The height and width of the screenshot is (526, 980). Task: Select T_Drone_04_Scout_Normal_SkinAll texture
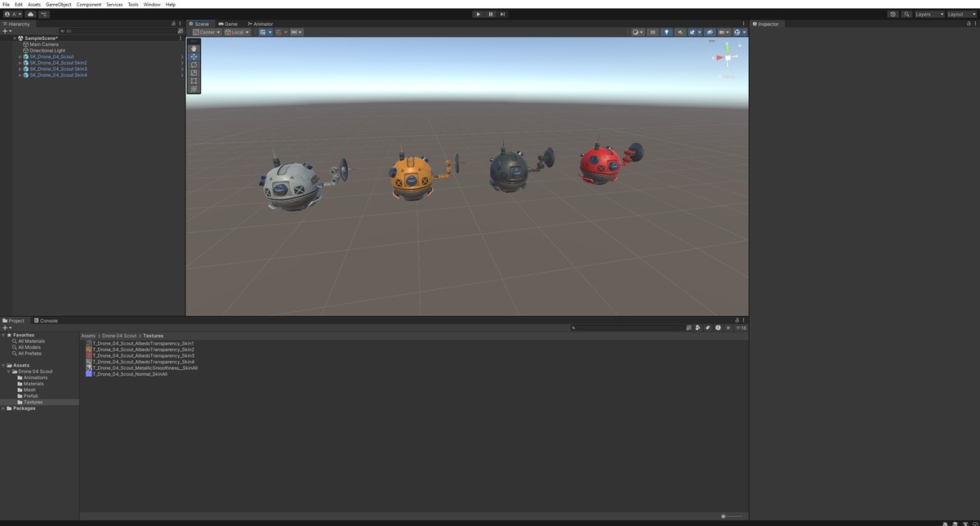click(x=129, y=374)
